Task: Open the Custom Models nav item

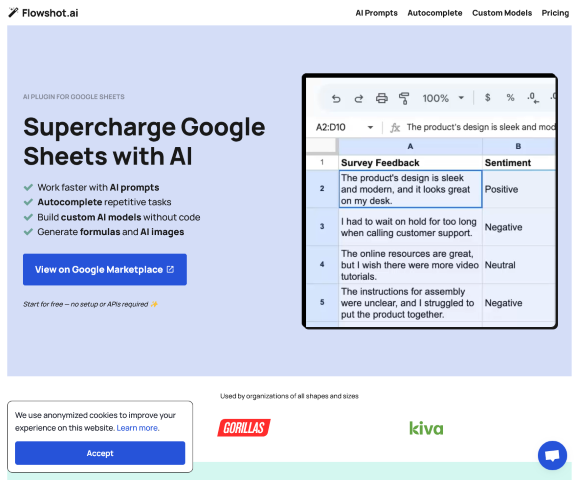Action: (502, 13)
